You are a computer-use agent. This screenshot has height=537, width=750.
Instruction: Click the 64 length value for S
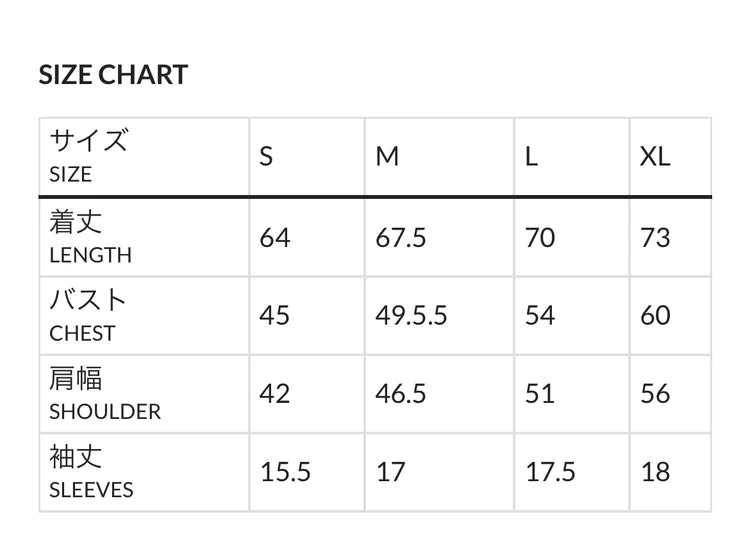pyautogui.click(x=274, y=238)
